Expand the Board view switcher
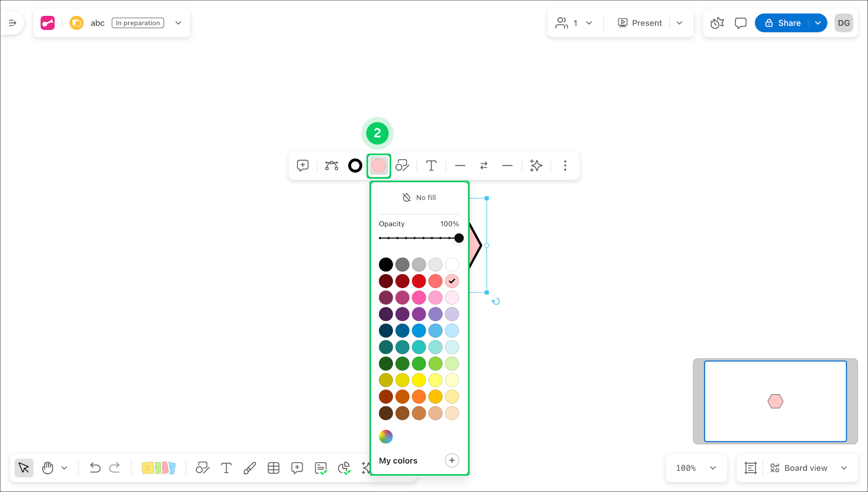 point(809,467)
